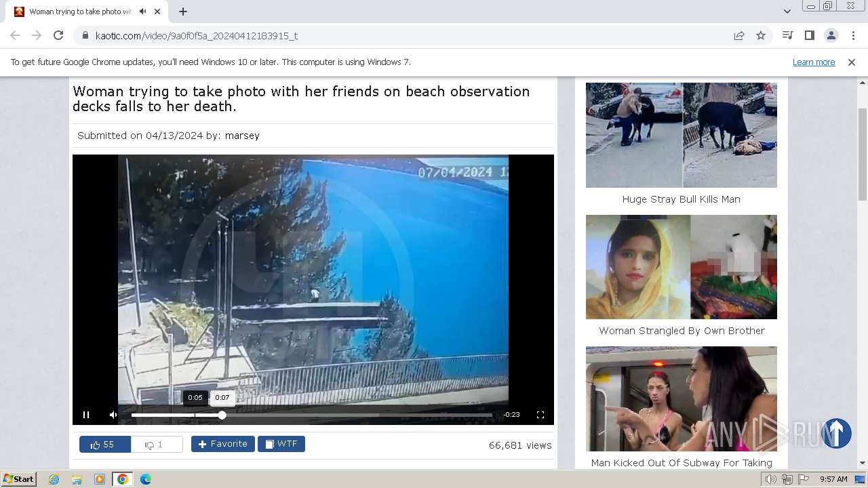Image resolution: width=868 pixels, height=488 pixels.
Task: Click video remaining time -0:23
Action: 512,415
